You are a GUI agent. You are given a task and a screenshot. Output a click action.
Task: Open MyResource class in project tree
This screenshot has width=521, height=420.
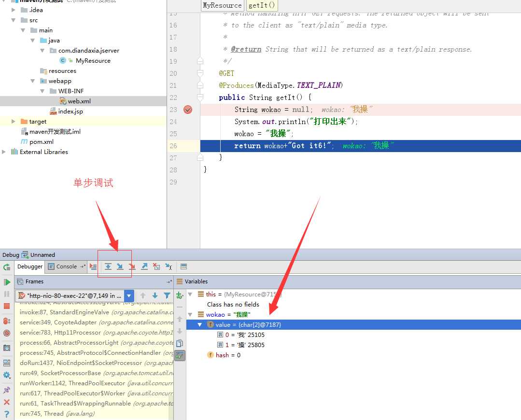click(x=93, y=61)
